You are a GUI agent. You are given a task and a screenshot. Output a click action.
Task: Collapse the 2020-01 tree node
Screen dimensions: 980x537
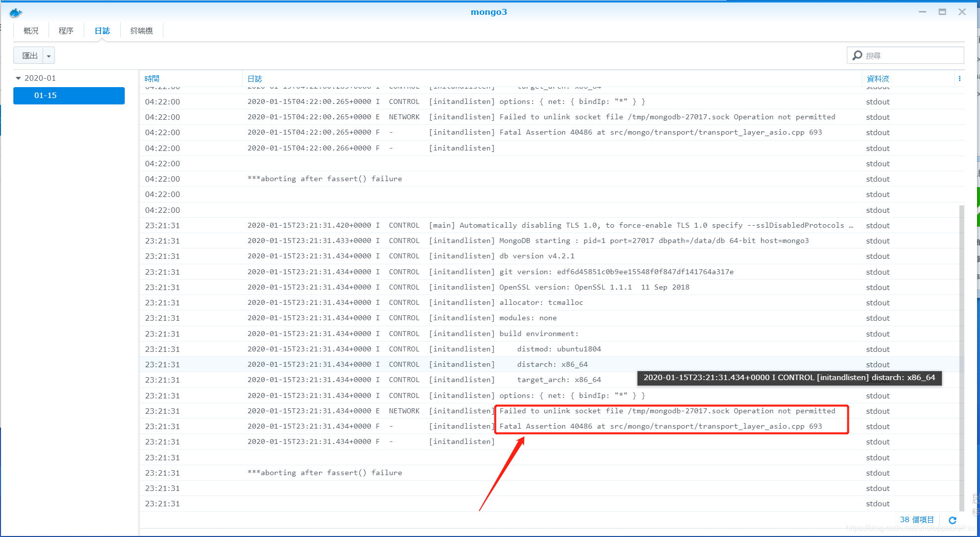(18, 78)
